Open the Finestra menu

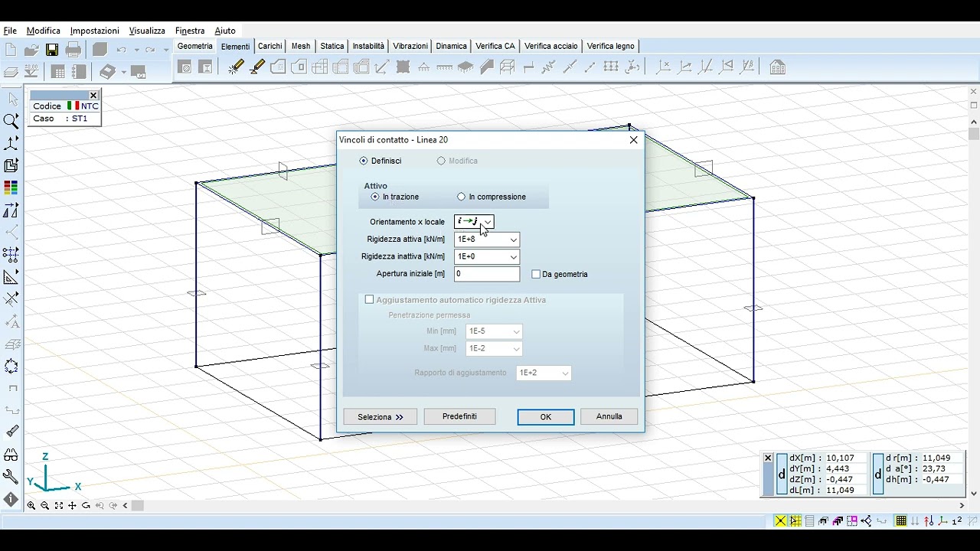tap(190, 31)
